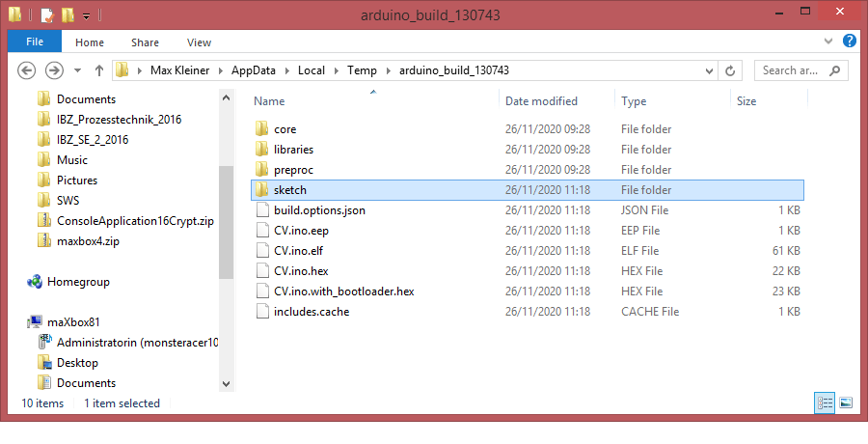Screen dimensions: 868x444
Task: Navigate to Temp in the breadcrumb path
Action: pyautogui.click(x=362, y=70)
